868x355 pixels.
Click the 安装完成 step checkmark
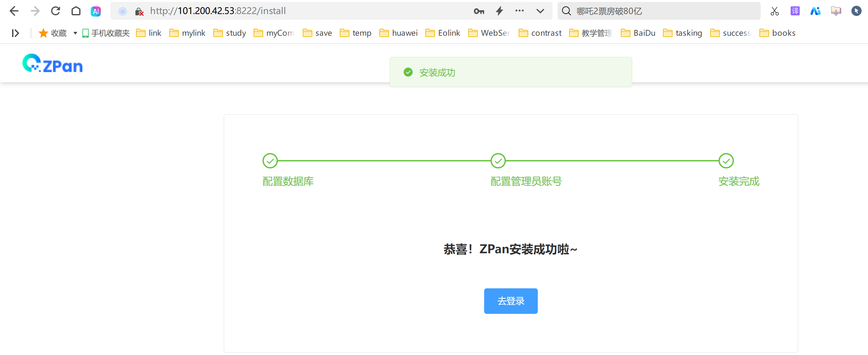coord(726,161)
